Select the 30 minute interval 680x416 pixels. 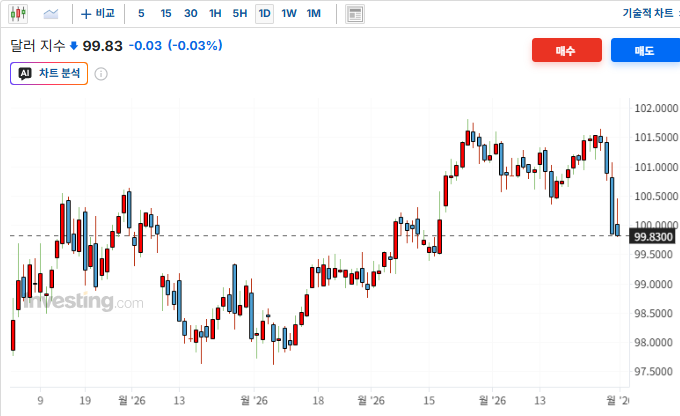tap(191, 14)
